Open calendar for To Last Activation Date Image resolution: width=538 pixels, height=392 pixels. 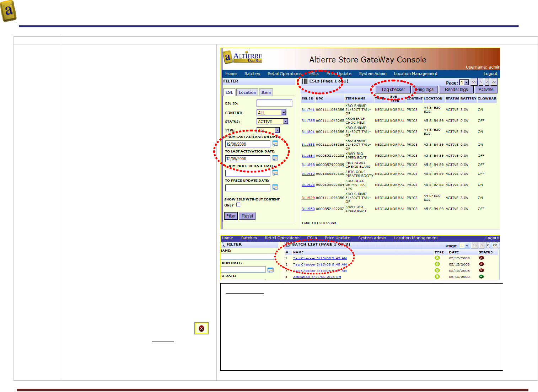pyautogui.click(x=275, y=158)
